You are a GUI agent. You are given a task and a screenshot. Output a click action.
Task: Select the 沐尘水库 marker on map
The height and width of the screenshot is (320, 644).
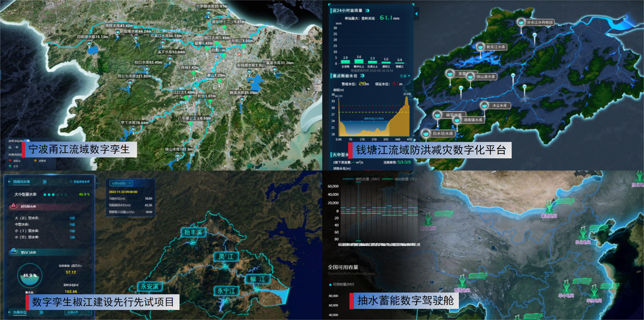484,106
